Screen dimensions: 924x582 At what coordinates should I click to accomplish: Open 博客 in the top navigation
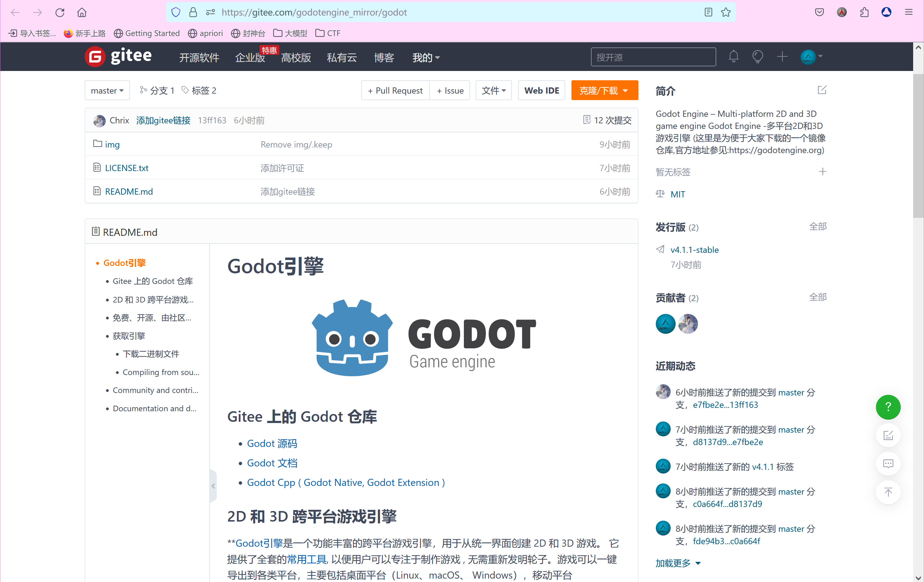(x=384, y=58)
